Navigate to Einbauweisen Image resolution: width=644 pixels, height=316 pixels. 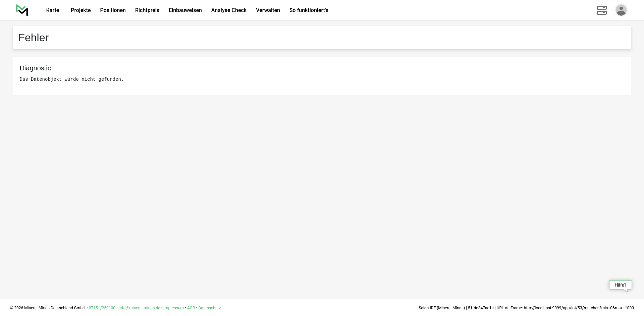(185, 10)
